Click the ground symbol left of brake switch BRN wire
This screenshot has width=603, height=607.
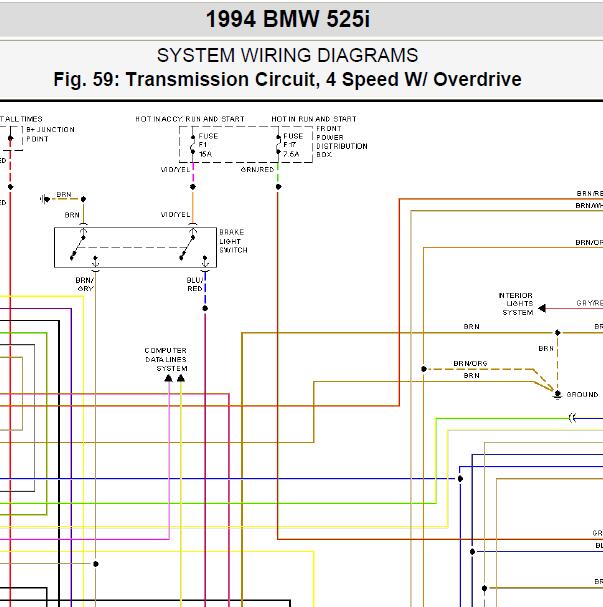tap(45, 199)
